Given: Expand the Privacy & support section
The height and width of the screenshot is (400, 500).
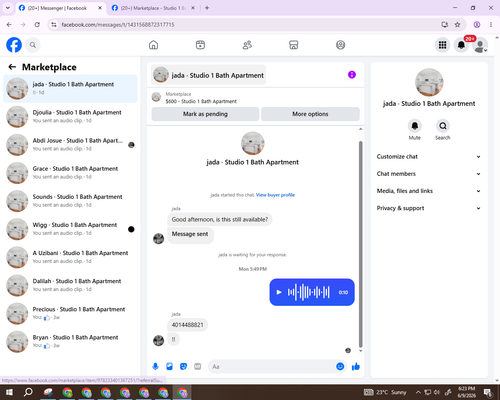Looking at the screenshot, I should point(429,208).
